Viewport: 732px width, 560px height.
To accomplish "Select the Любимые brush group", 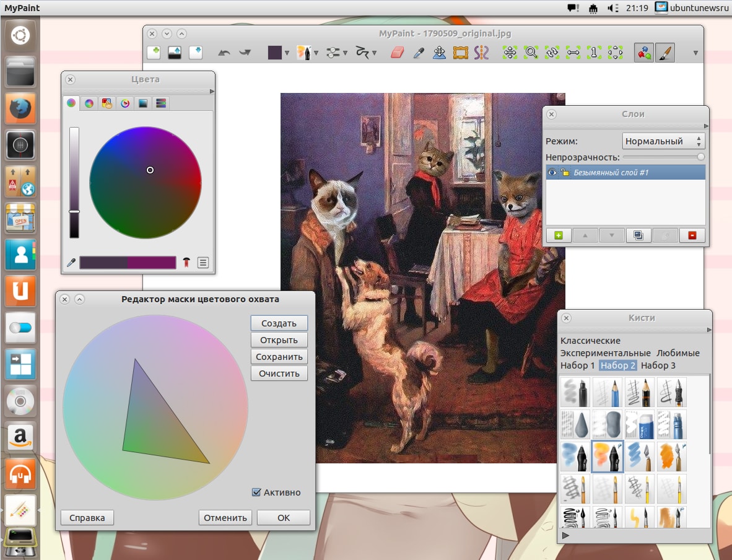I will 678,353.
